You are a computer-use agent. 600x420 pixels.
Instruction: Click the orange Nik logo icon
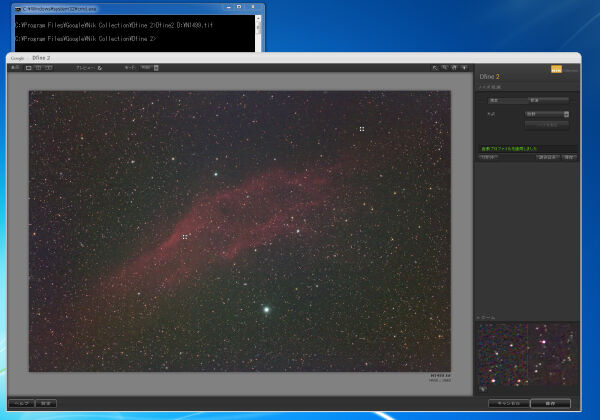pos(556,69)
